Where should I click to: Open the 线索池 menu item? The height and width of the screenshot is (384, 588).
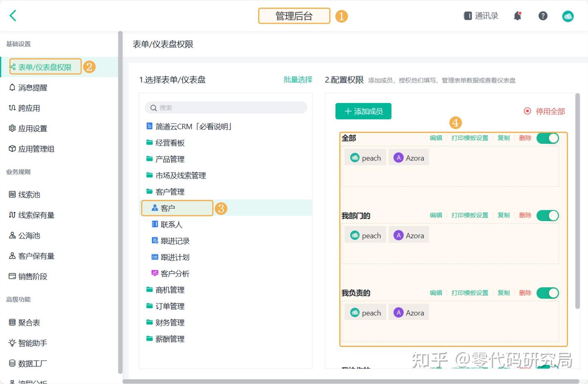(x=29, y=194)
